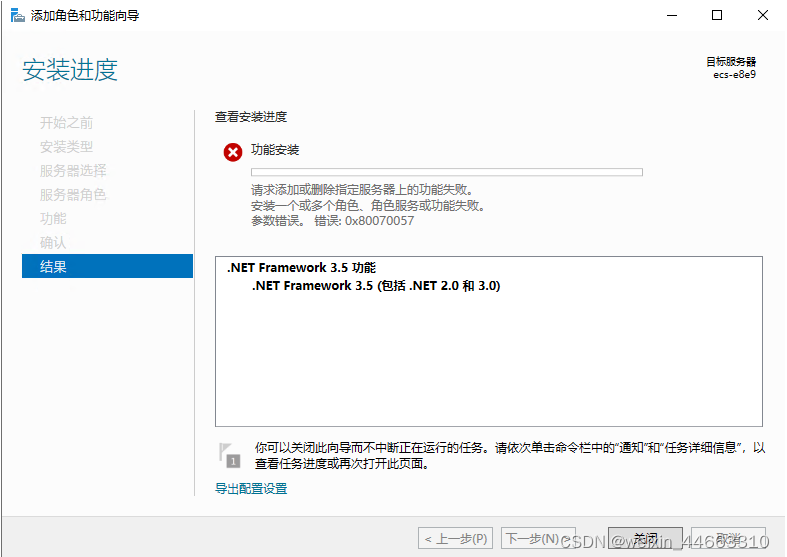Go to the 开始之前 step in the sidebar
This screenshot has width=787, height=557.
click(66, 123)
